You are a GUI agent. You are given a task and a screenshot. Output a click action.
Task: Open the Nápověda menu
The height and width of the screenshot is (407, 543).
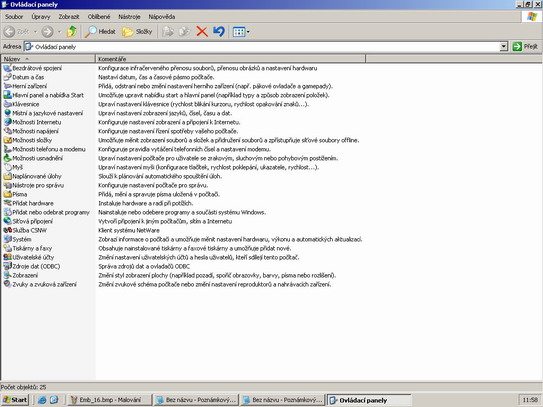(162, 17)
